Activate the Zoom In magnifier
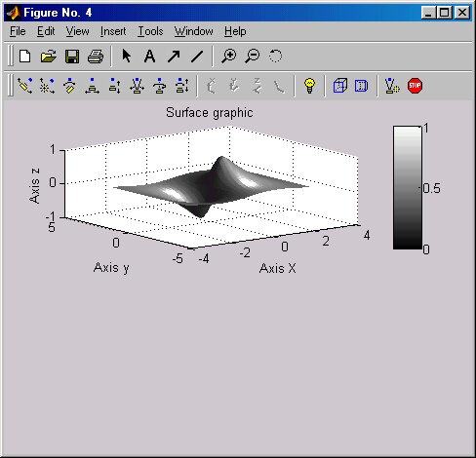 (229, 56)
